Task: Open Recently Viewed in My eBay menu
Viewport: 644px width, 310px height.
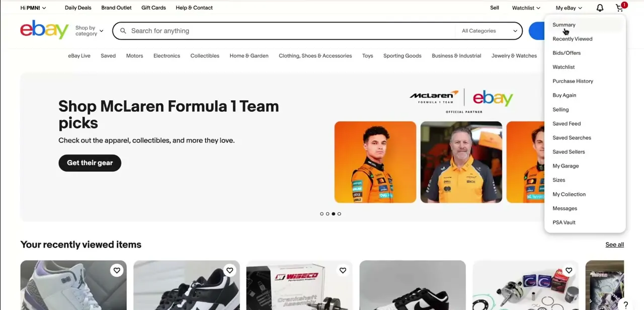Action: [x=572, y=39]
